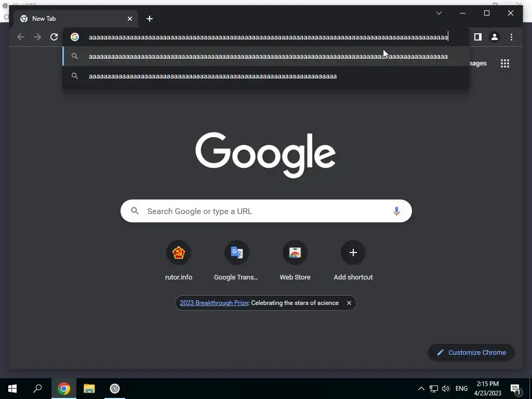Open the Web Store shortcut

[295, 252]
